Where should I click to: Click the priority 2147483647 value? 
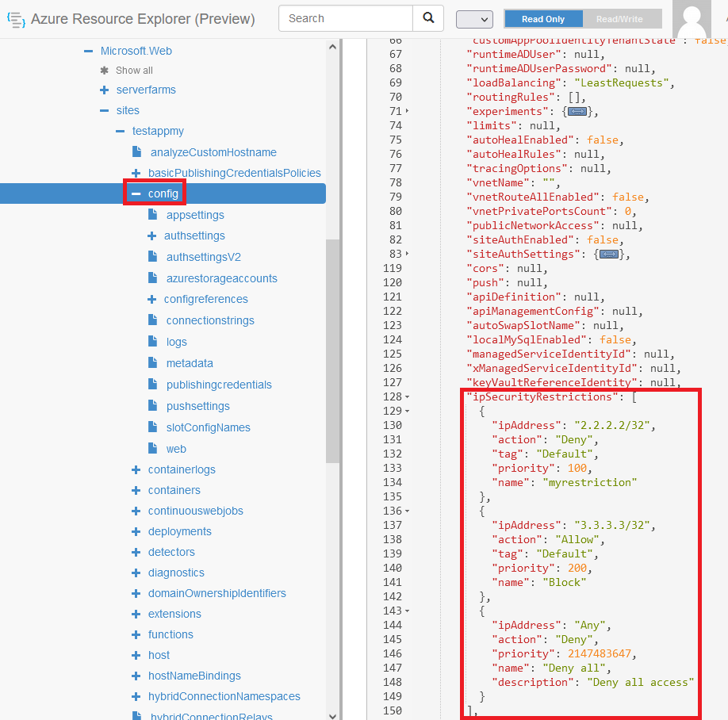(600, 654)
